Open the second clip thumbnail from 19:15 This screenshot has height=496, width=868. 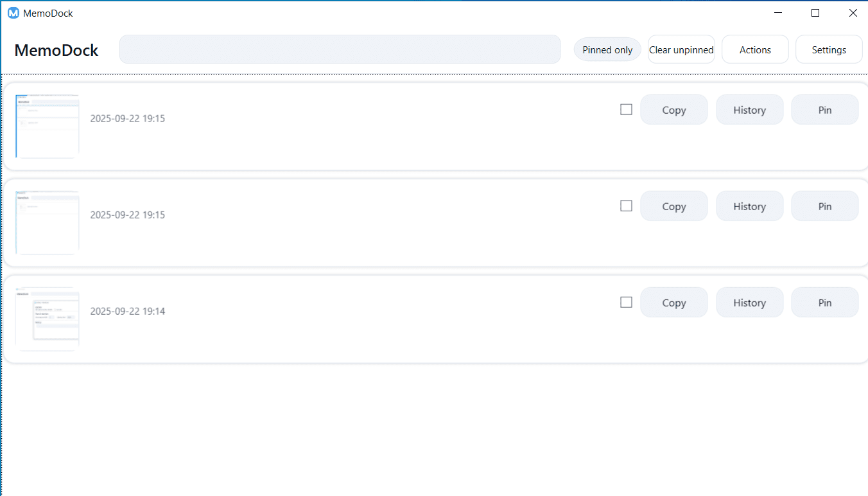pos(48,223)
